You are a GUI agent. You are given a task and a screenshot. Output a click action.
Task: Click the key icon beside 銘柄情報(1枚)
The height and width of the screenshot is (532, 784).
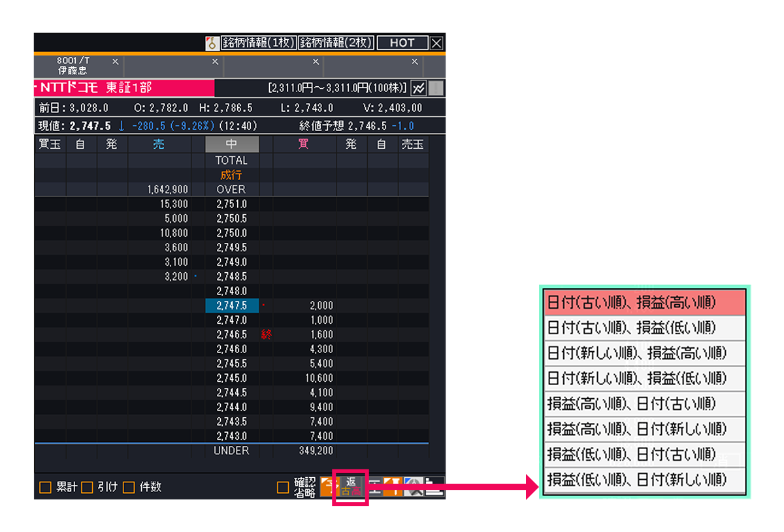[212, 43]
